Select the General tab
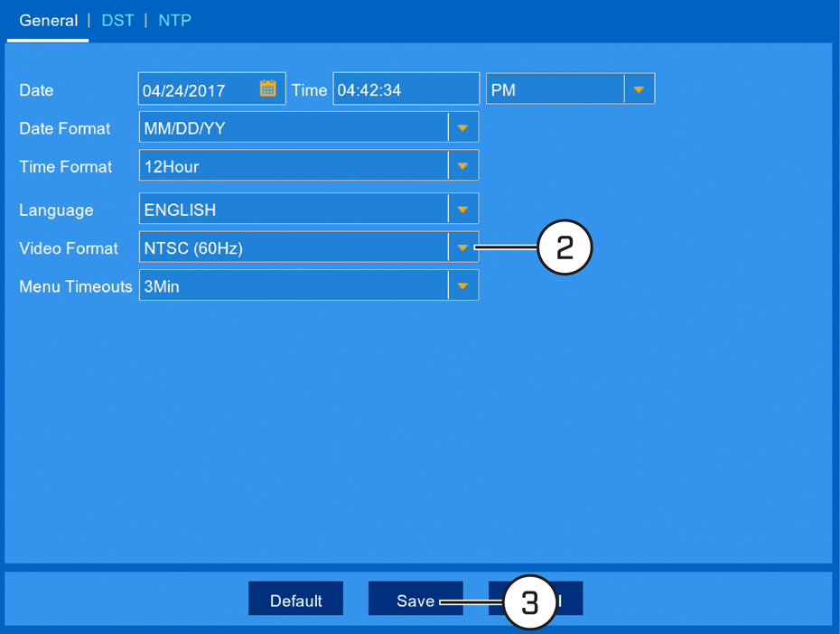 point(48,21)
